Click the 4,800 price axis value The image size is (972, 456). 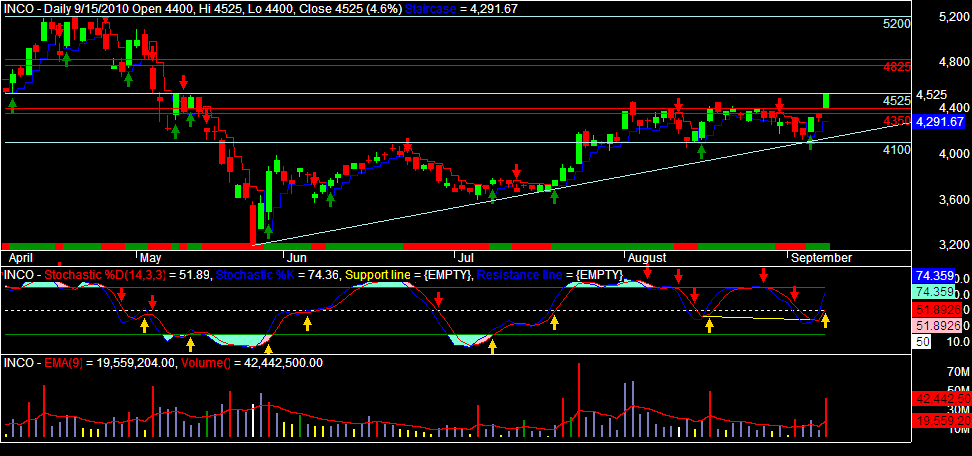pyautogui.click(x=953, y=62)
